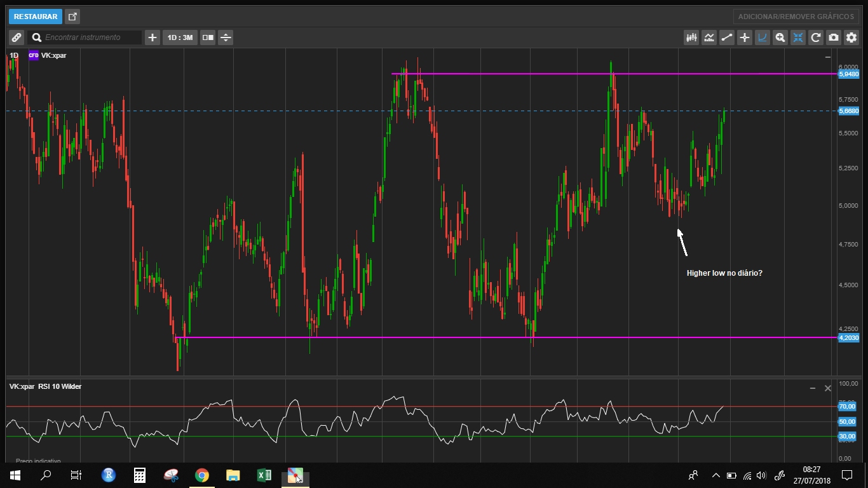Image resolution: width=868 pixels, height=488 pixels.
Task: Activate the crosshair cursor tool
Action: pyautogui.click(x=745, y=37)
